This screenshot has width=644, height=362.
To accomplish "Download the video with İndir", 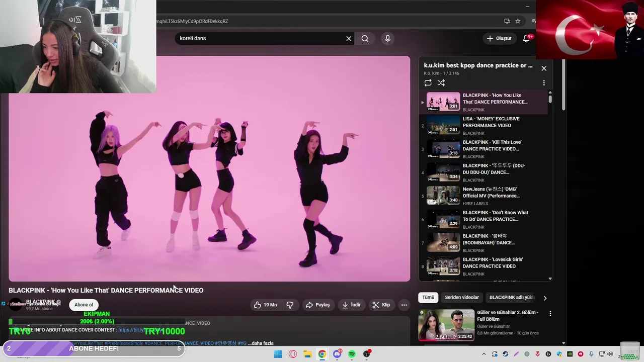I will 351,305.
